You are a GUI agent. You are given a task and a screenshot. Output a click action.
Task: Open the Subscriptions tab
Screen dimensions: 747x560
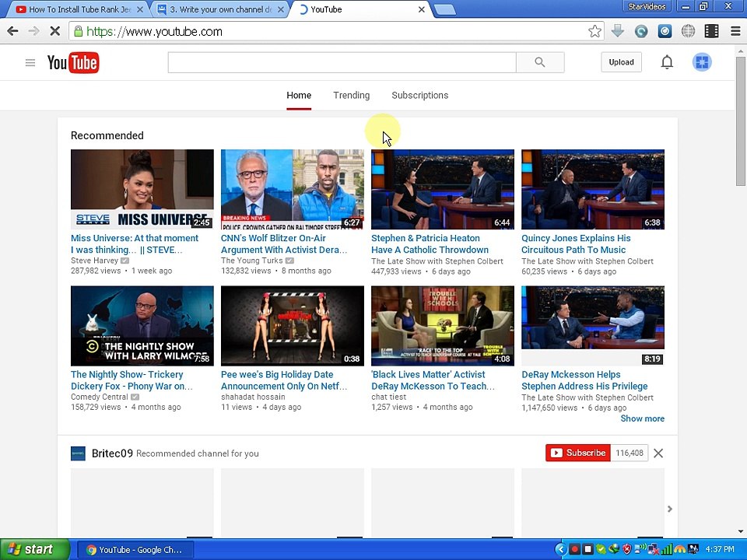tap(419, 95)
